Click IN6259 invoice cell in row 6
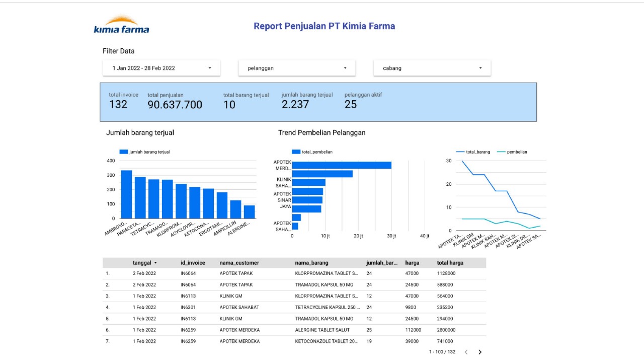This screenshot has width=644, height=364. [x=189, y=330]
